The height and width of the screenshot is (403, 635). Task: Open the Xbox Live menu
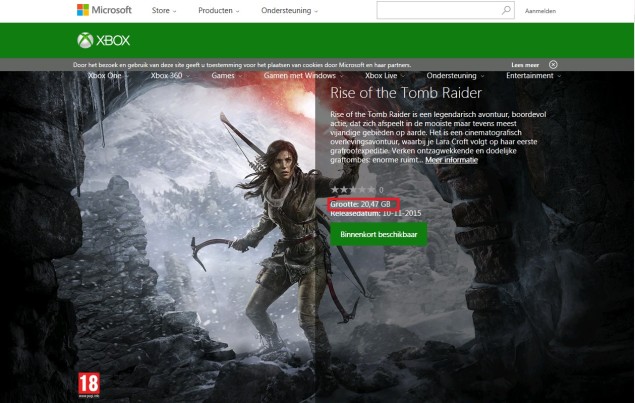384,76
